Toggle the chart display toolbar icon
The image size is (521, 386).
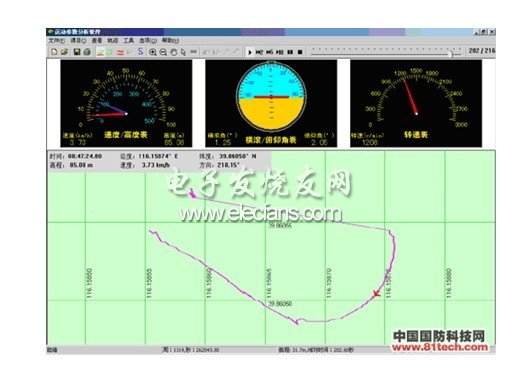point(100,52)
